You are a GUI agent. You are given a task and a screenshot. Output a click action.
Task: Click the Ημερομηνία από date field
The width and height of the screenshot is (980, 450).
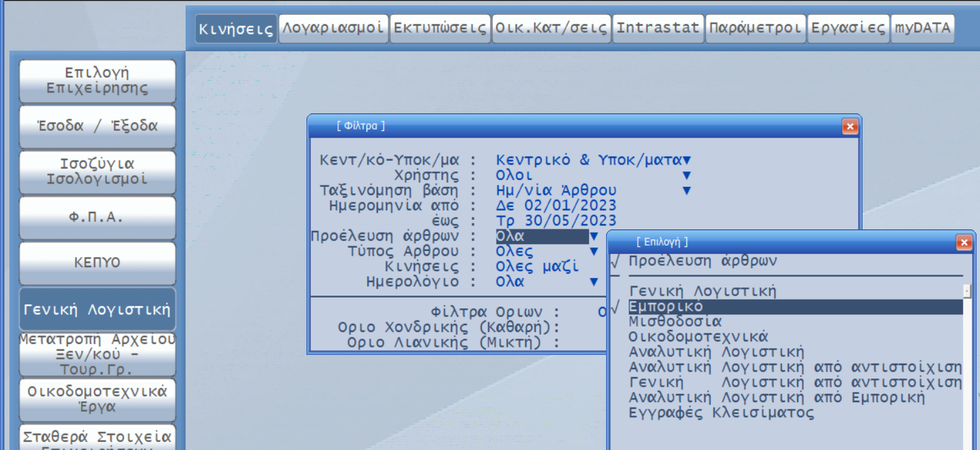tap(555, 206)
